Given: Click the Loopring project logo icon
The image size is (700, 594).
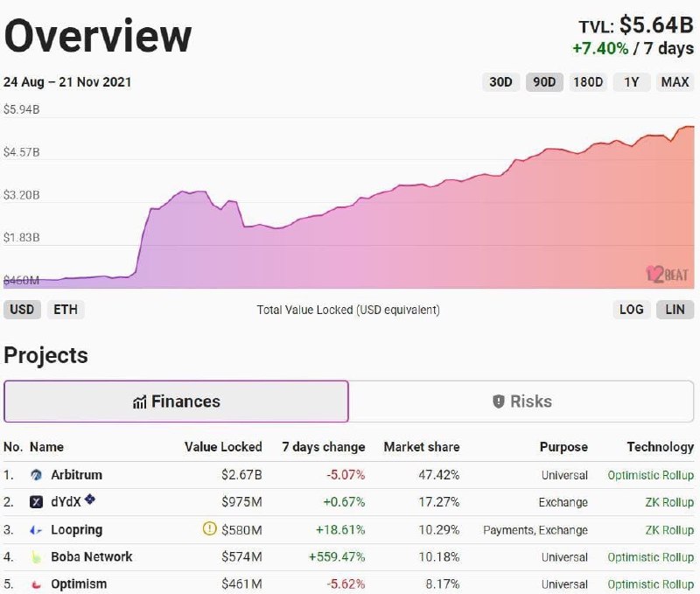Looking at the screenshot, I should (36, 530).
